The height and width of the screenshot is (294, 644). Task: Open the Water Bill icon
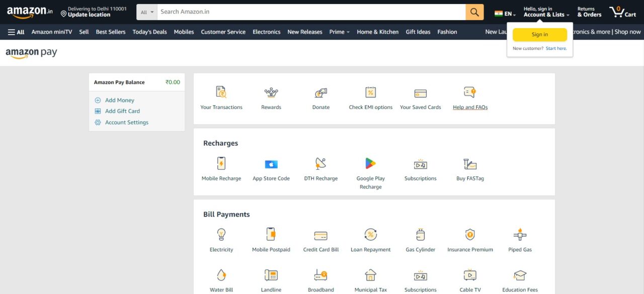(221, 275)
